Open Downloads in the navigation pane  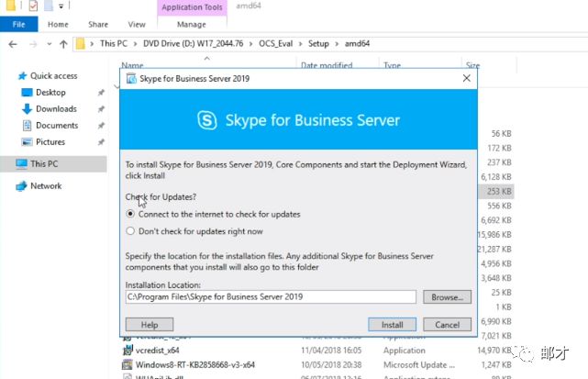(x=56, y=109)
